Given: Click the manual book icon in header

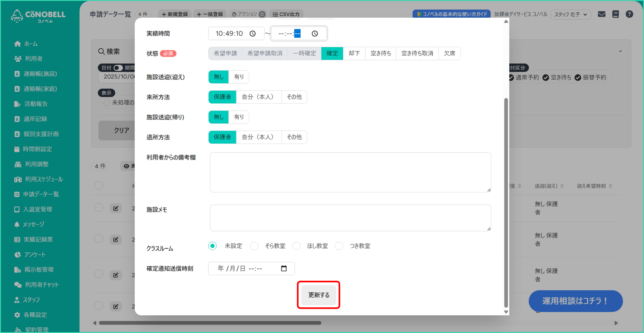Looking at the screenshot, I should coord(615,14).
